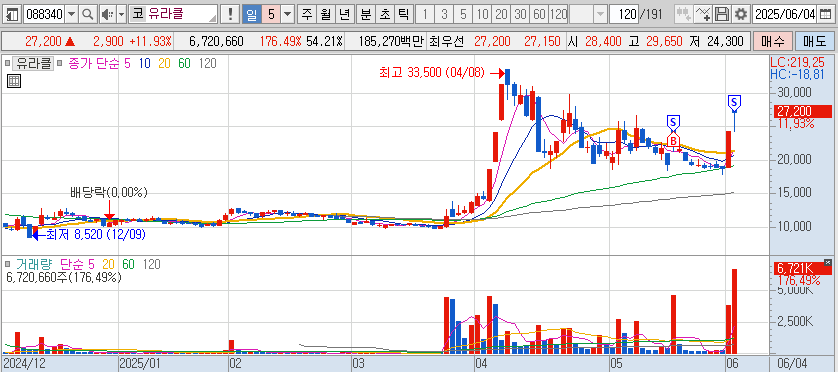838x372 pixels.
Task: Click the exclamation mark info icon
Action: (230, 14)
